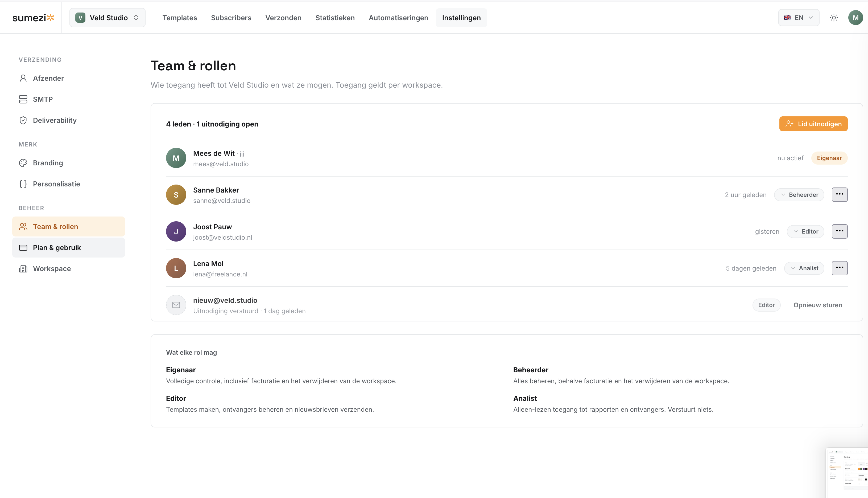
Task: Click the Mees de Wit avatar
Action: 176,158
